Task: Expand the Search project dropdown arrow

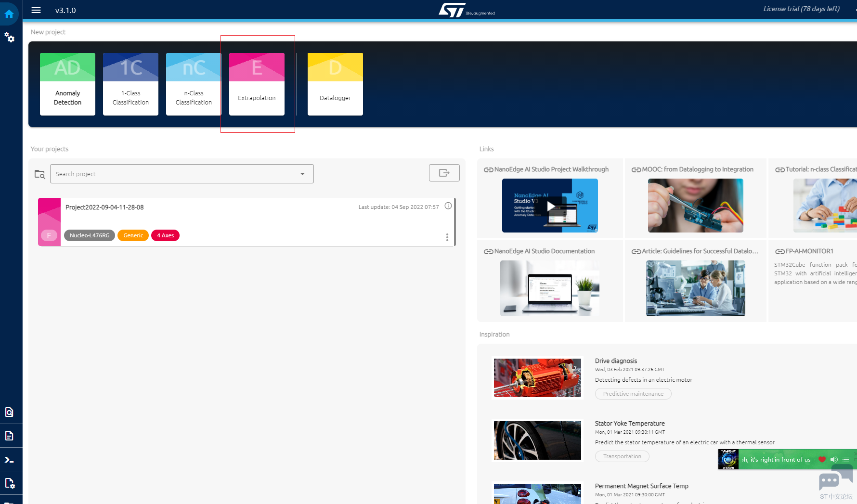Action: [x=302, y=174]
